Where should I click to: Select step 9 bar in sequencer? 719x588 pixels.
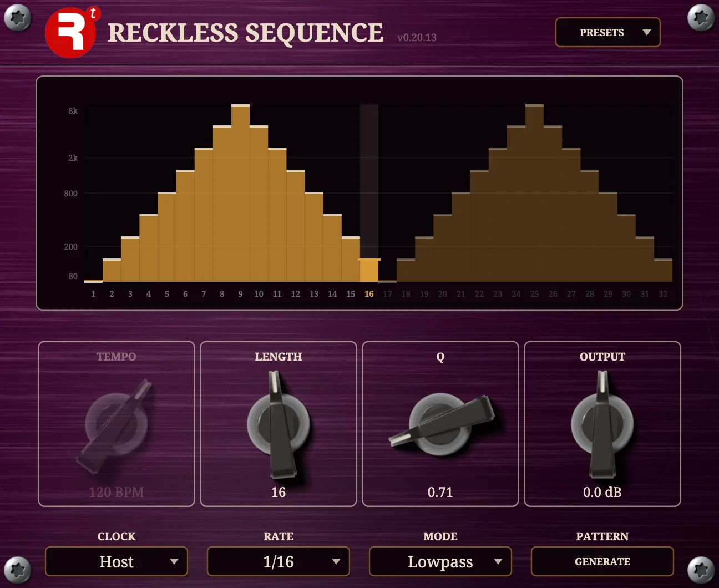click(x=240, y=193)
